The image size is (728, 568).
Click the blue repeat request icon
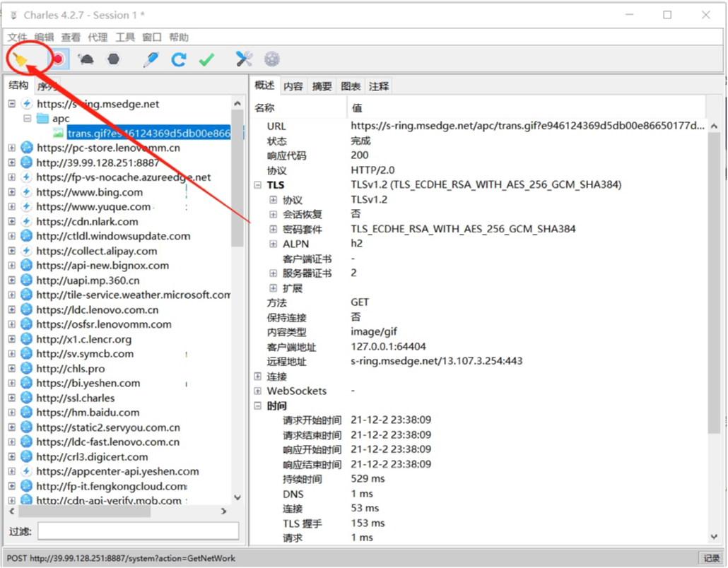(178, 59)
